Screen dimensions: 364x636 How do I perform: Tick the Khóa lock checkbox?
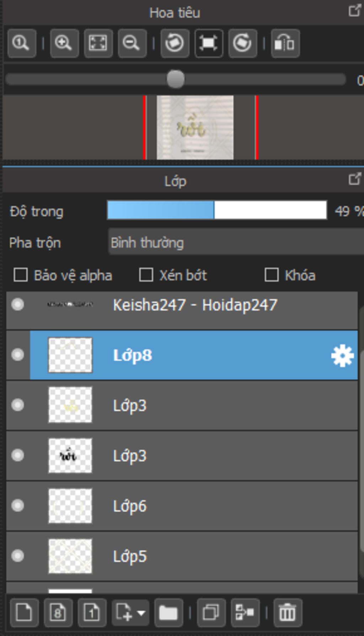coord(272,275)
